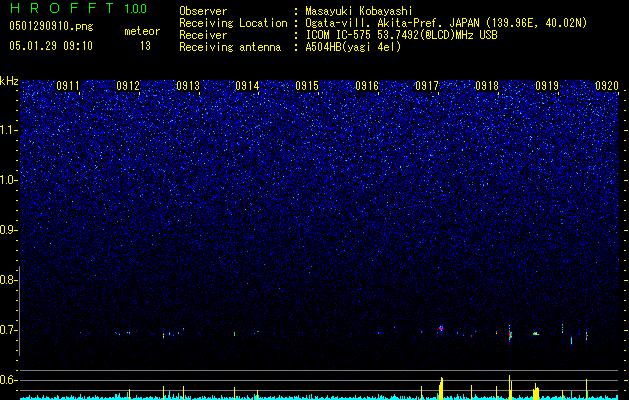Click the 0920 time axis marker
Viewport: 629px width, 400px height.
pos(607,86)
